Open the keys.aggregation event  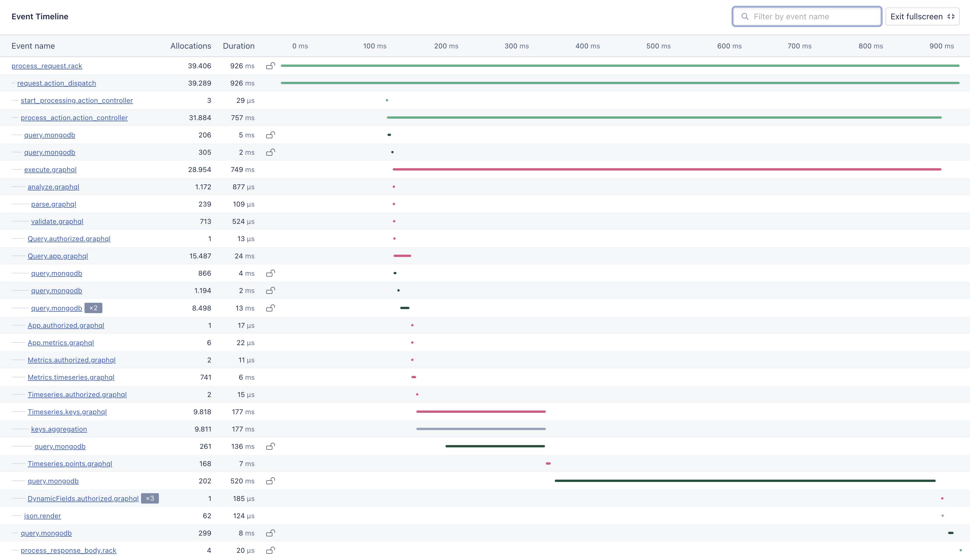(x=59, y=429)
